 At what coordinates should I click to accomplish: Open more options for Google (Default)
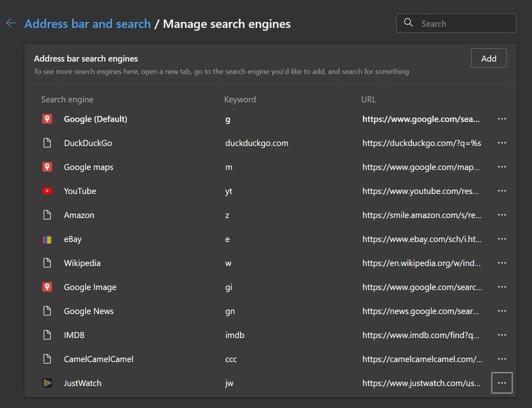502,119
